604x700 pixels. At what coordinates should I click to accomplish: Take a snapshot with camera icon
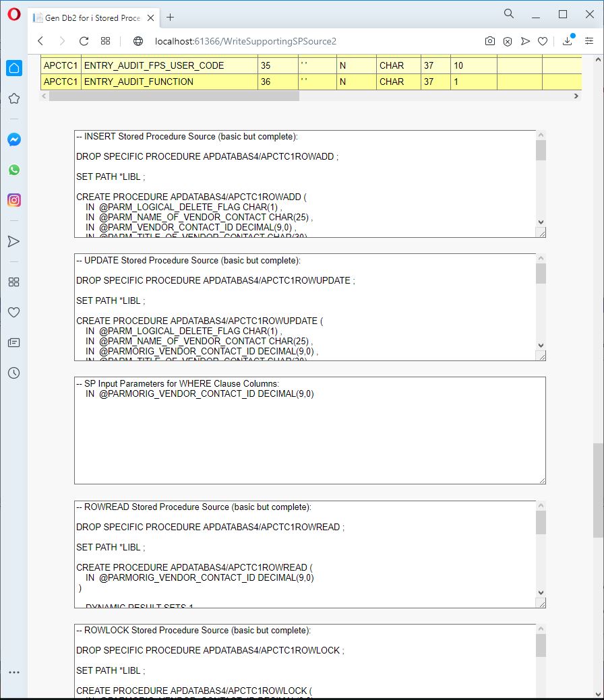coord(489,41)
